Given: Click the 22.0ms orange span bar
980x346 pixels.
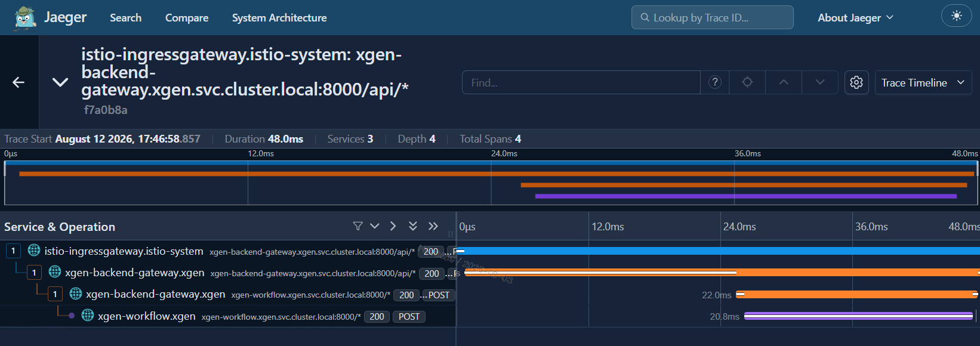Looking at the screenshot, I should [x=857, y=295].
